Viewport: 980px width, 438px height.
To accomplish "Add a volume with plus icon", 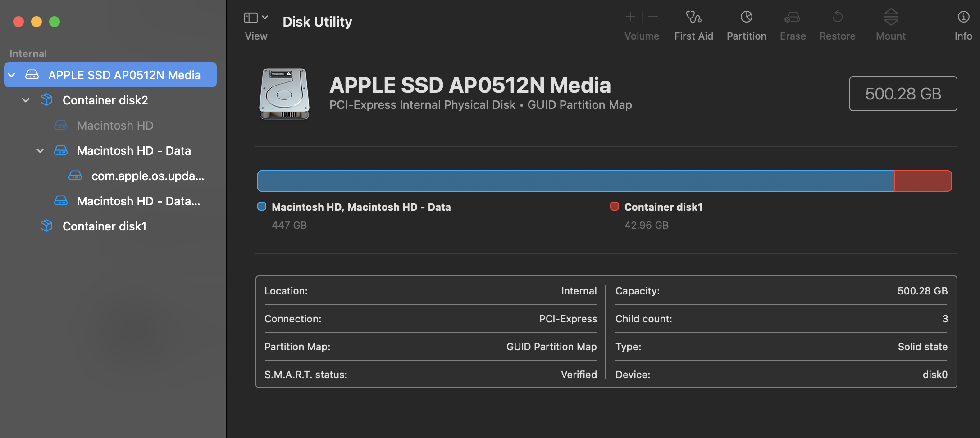I will click(630, 17).
